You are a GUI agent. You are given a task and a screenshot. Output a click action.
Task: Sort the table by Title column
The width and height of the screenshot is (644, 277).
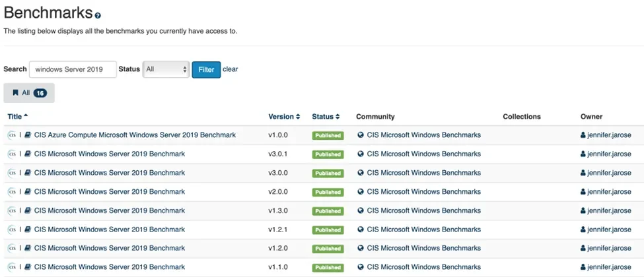pyautogui.click(x=18, y=117)
